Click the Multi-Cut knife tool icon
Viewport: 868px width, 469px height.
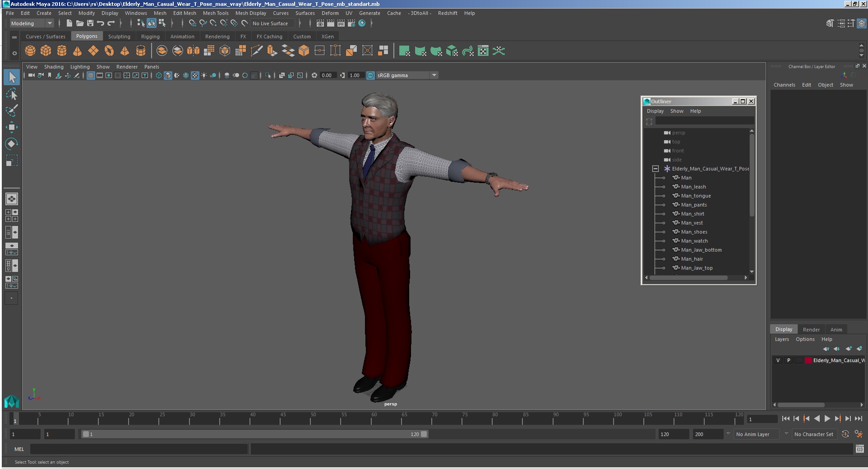point(256,51)
